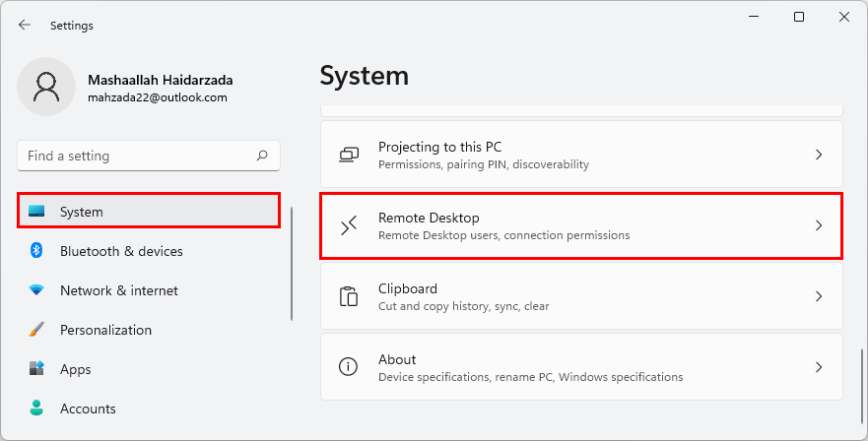Click the Network wifi icon

click(x=36, y=290)
